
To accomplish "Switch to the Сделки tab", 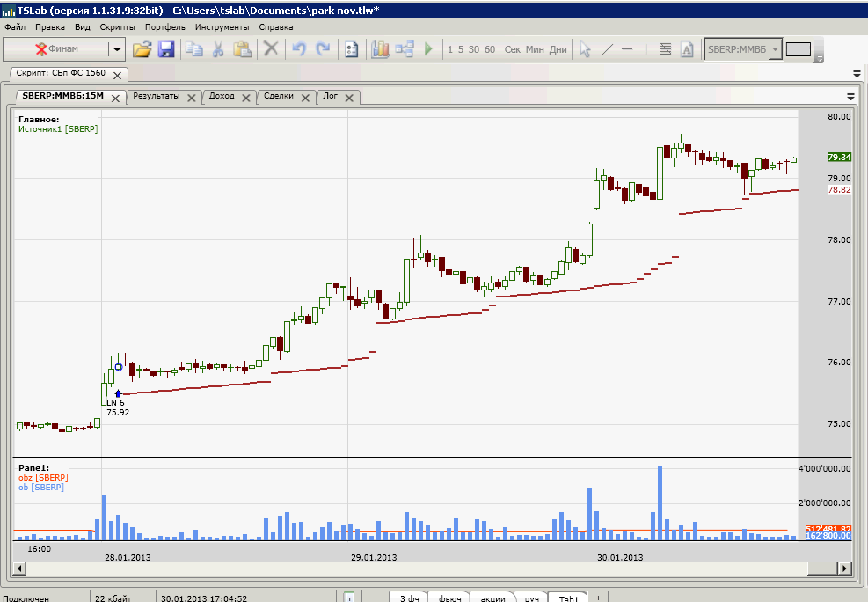I will (x=279, y=96).
